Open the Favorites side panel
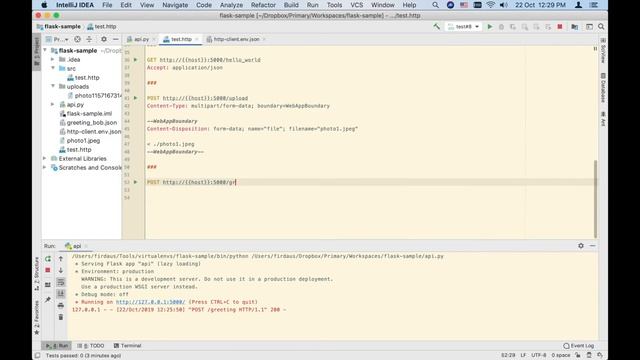 tap(37, 317)
